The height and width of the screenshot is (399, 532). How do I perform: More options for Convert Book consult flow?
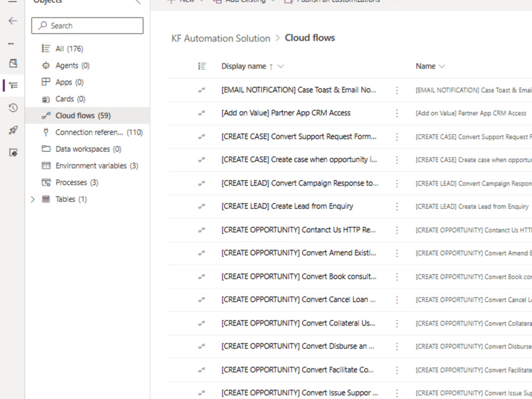point(397,277)
